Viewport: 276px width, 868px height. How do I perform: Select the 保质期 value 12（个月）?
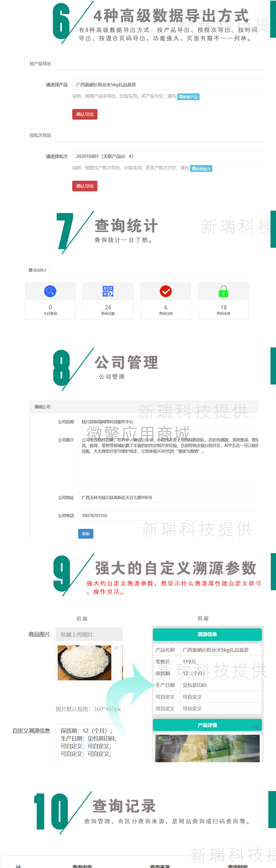tap(194, 673)
